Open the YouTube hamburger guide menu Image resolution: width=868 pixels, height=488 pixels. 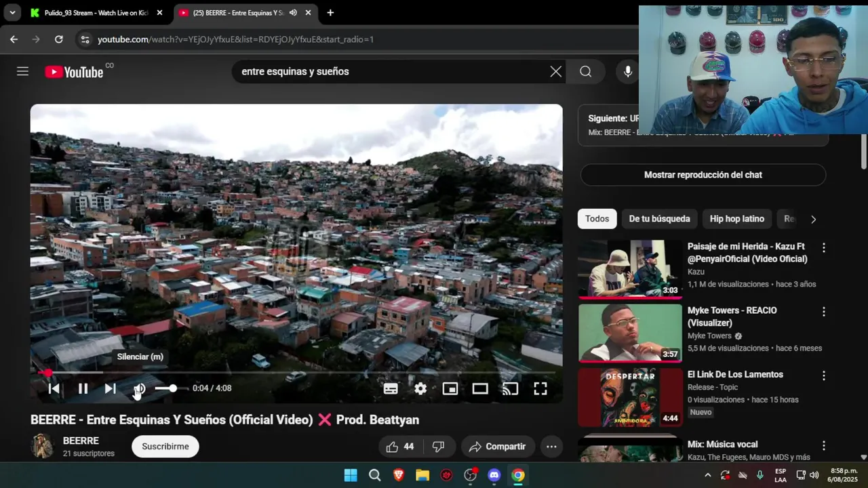click(x=22, y=71)
